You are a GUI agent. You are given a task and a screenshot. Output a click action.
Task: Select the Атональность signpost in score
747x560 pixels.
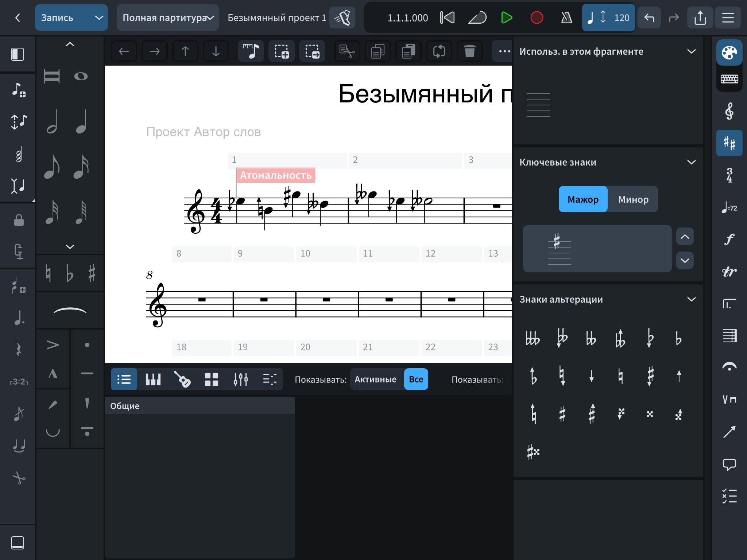click(x=275, y=175)
